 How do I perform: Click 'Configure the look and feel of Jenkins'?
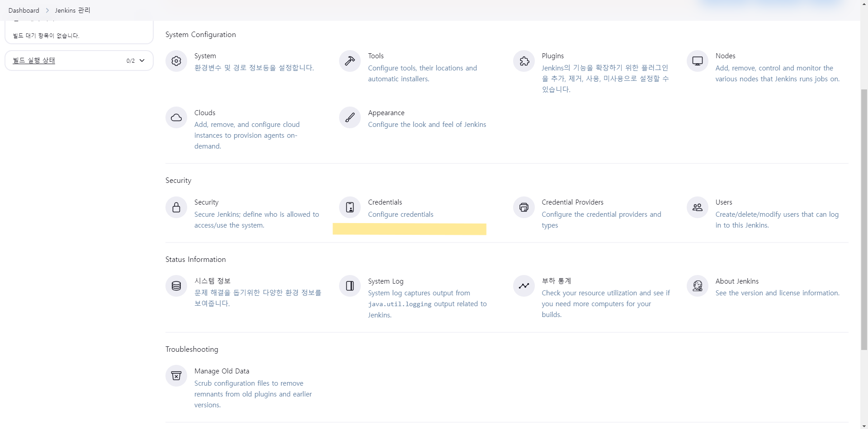(427, 125)
